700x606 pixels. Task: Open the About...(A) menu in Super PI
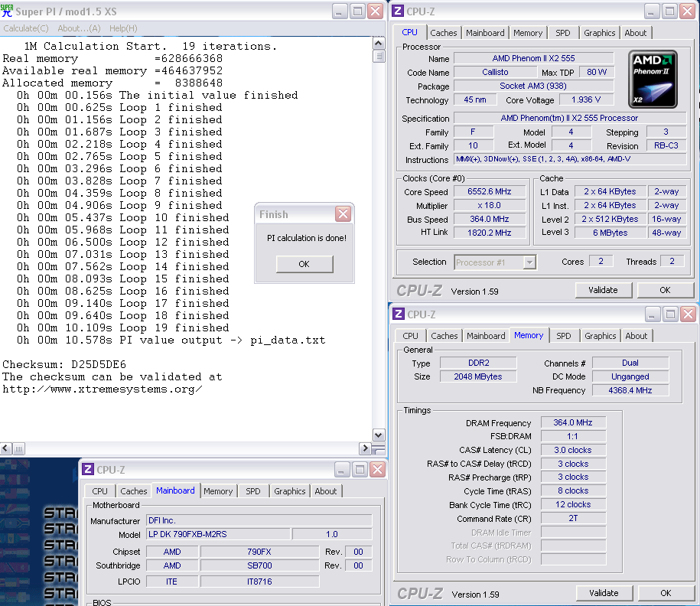click(79, 28)
